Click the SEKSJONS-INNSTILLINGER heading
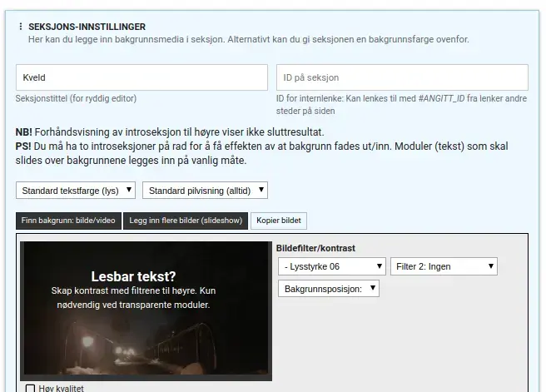This screenshot has height=392, width=546. [87, 27]
